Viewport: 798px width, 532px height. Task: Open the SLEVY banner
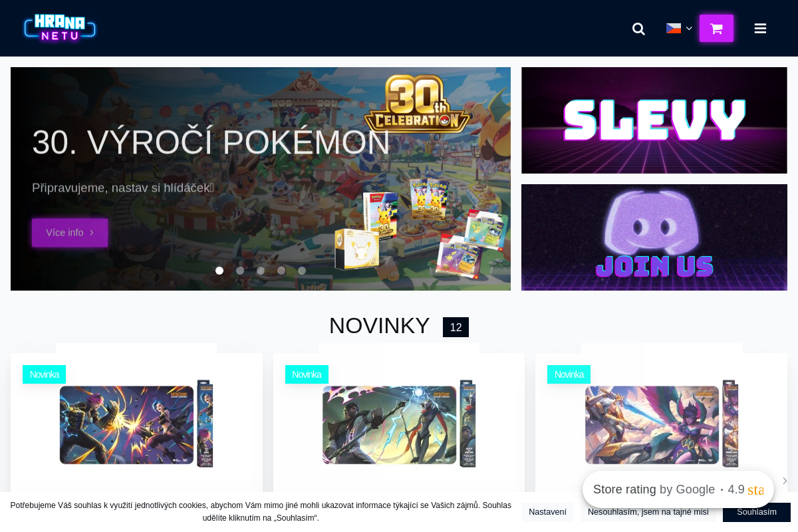[654, 120]
